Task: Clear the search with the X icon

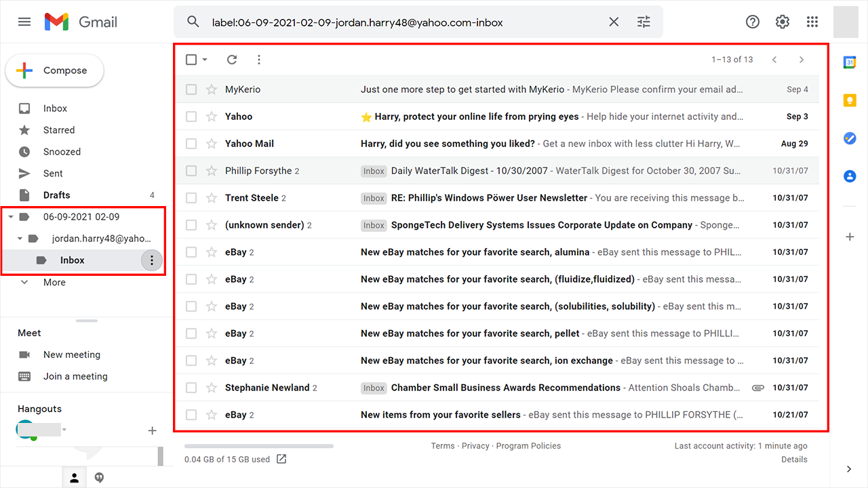Action: pos(614,22)
